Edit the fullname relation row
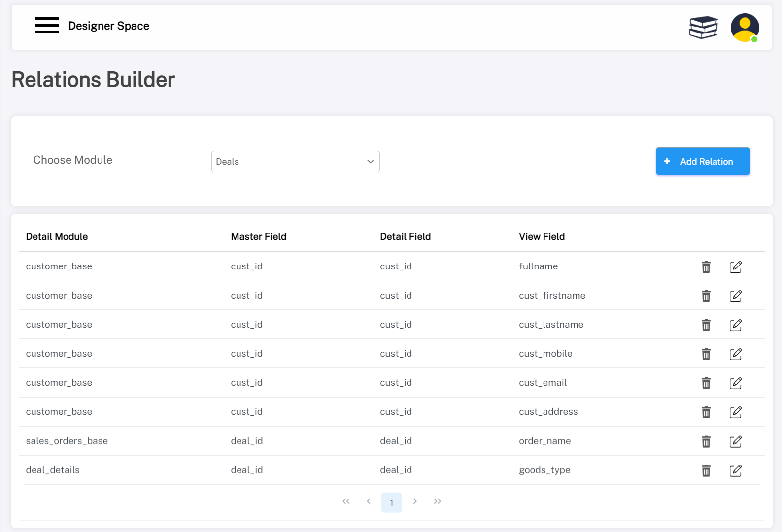The height and width of the screenshot is (532, 782). click(735, 267)
